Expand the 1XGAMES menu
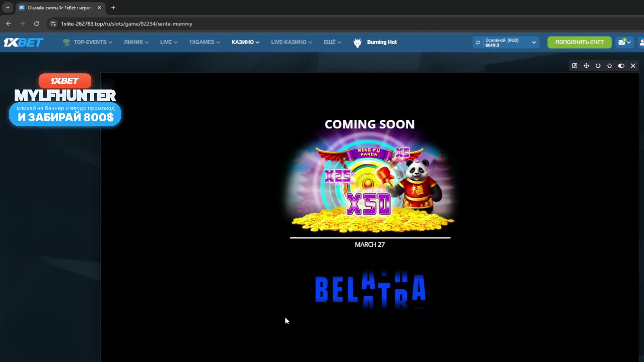644x362 pixels. [x=205, y=42]
